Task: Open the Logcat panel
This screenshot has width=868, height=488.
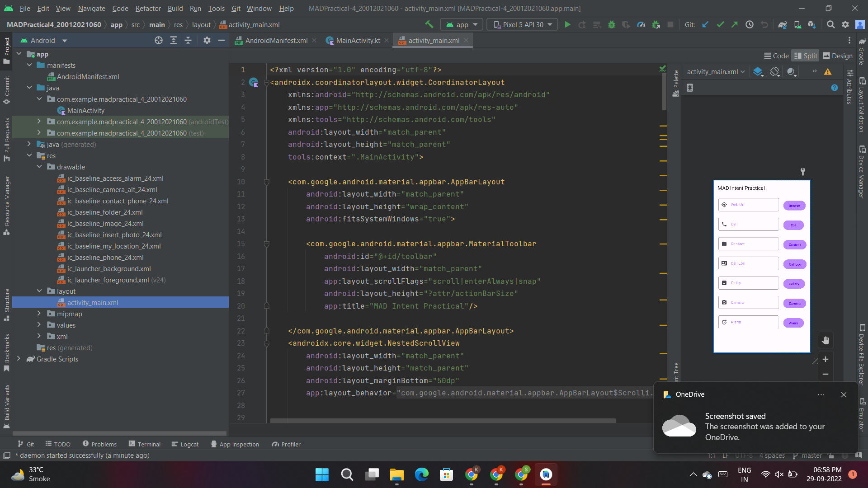Action: pos(185,444)
